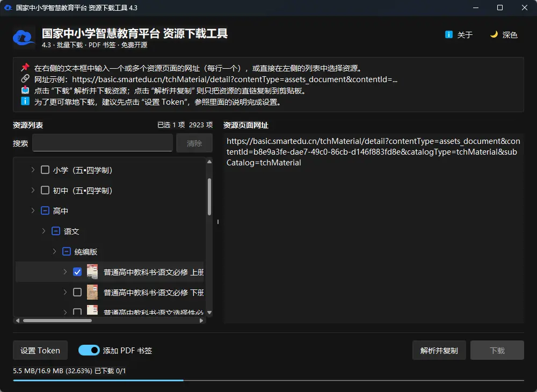Toggle the 统编版 checkbox
The width and height of the screenshot is (537, 392).
click(x=67, y=252)
